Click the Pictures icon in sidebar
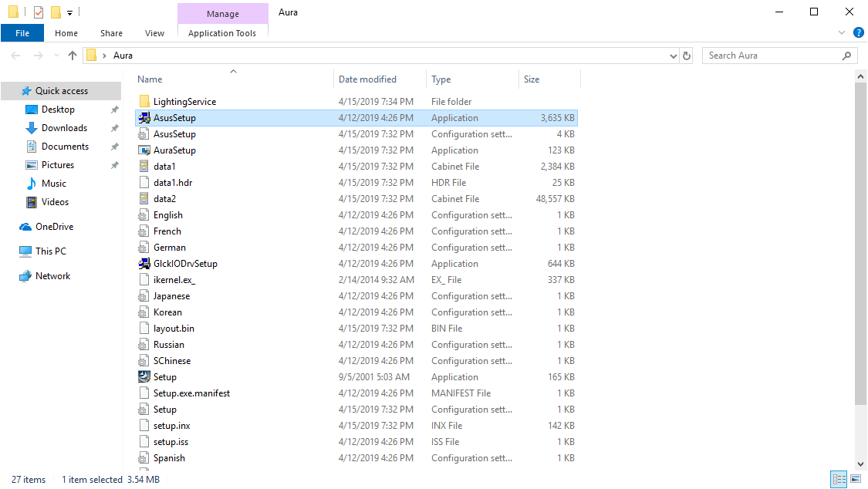 point(32,165)
